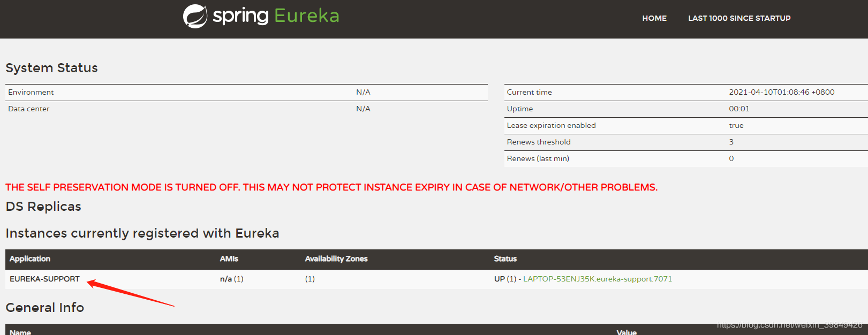Click the DS Replicas heading

click(43, 207)
